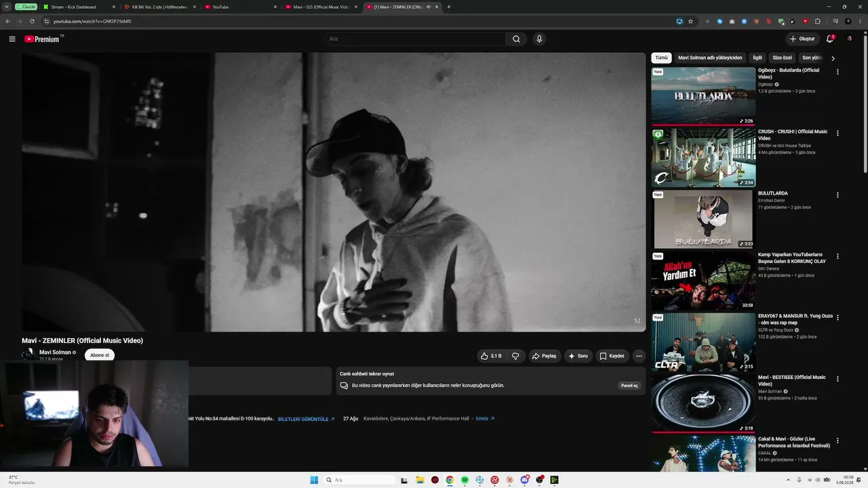
Task: Open the Kamp Yaparken YouTuberların thumbnail
Action: point(703,281)
